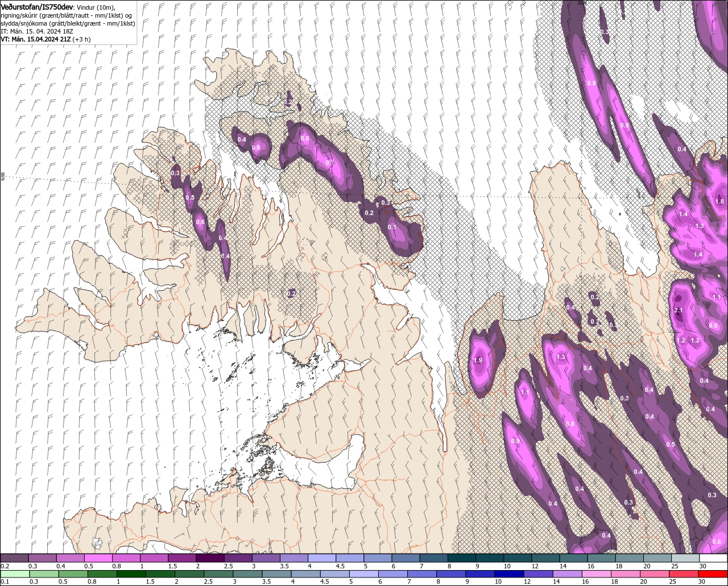The width and height of the screenshot is (728, 586).
Task: Click the "4.5" label in the purple snow legend row
Action: pyautogui.click(x=341, y=566)
